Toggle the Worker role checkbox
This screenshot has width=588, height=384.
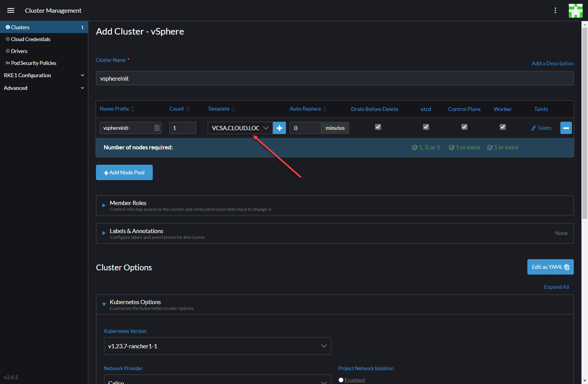(x=503, y=127)
